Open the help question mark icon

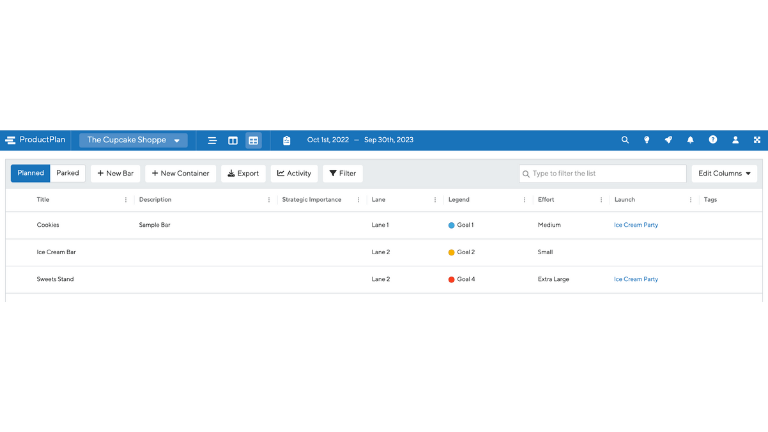tap(713, 140)
